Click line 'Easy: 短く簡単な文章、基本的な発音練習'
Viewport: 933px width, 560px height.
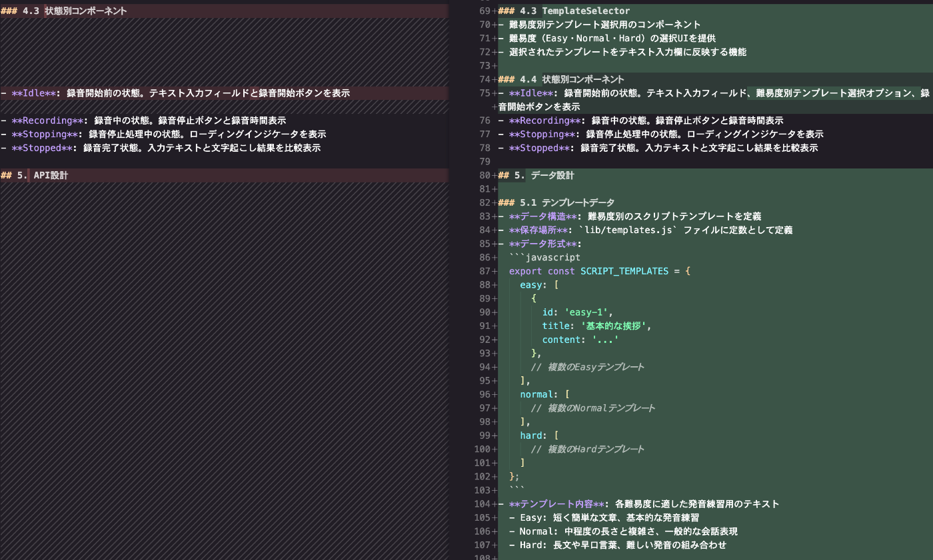604,517
